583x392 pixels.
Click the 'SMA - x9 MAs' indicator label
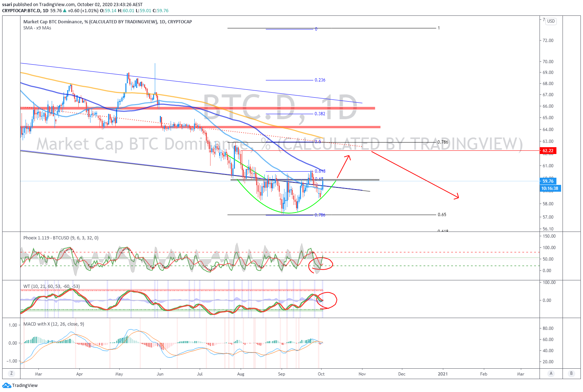click(37, 28)
